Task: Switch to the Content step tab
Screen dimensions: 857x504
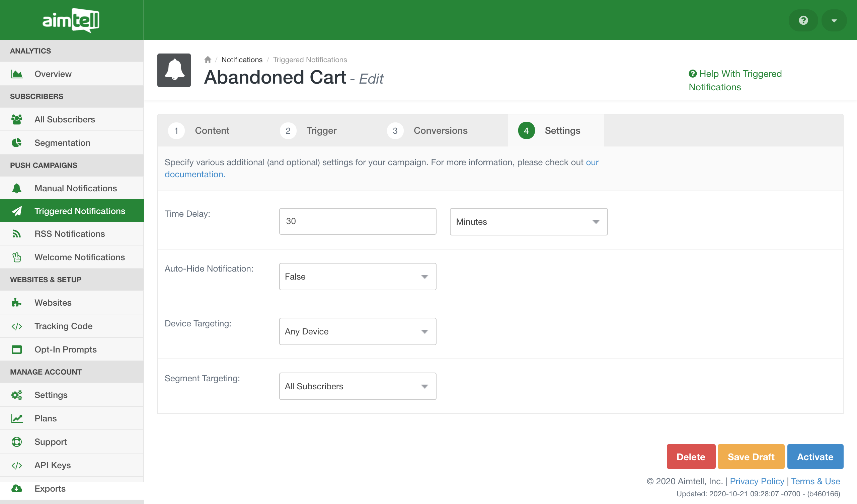Action: 212,130
